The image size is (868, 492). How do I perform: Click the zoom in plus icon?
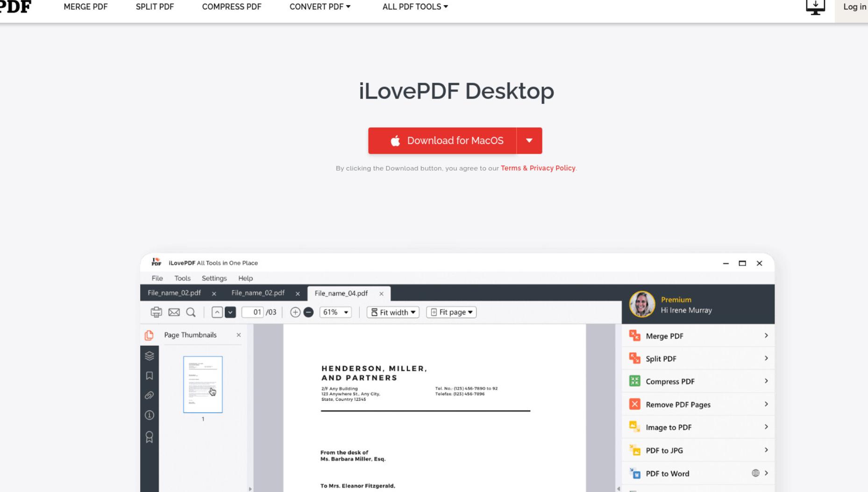(x=295, y=312)
